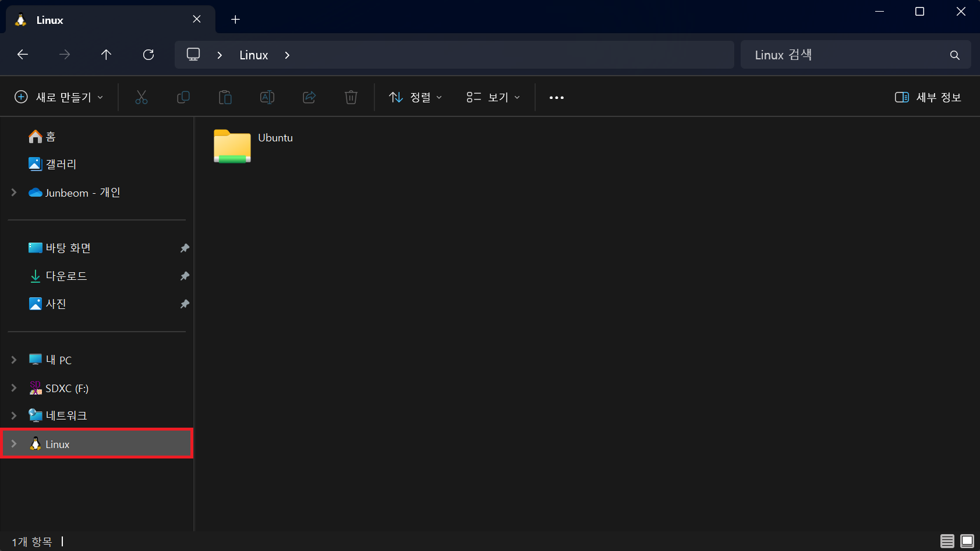This screenshot has height=551, width=980.
Task: Minimize the File Explorer window
Action: click(879, 12)
